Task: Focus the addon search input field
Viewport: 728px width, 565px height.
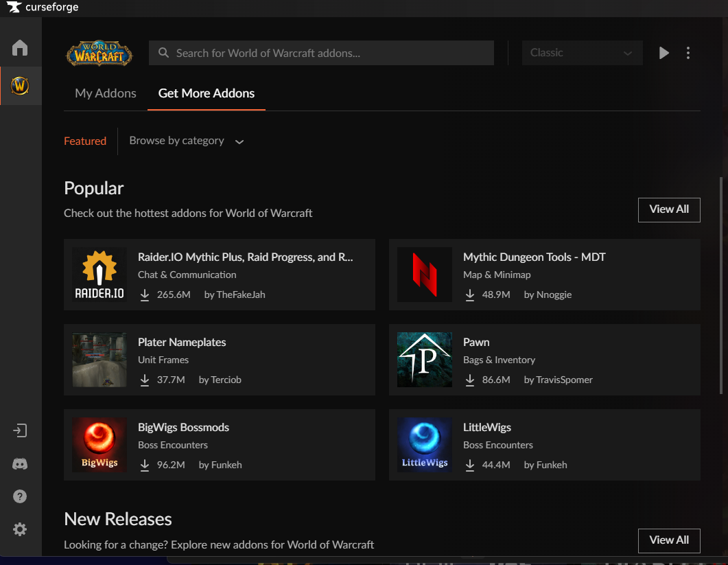Action: tap(321, 53)
